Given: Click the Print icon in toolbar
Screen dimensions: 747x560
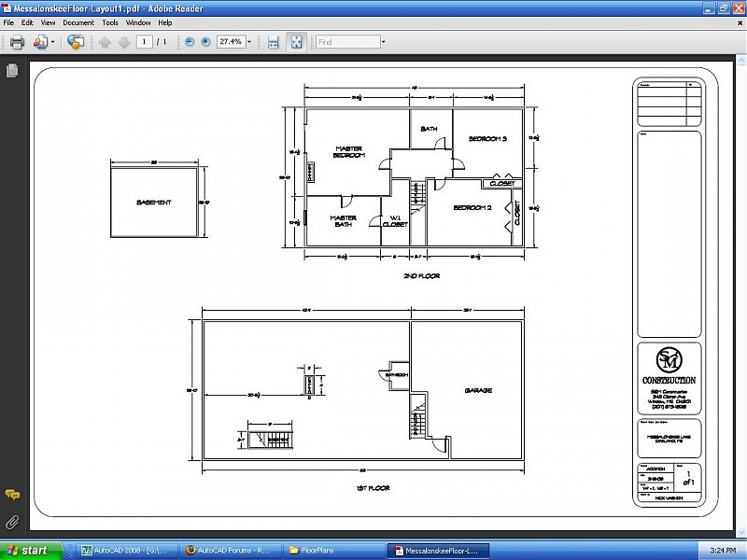Looking at the screenshot, I should coord(17,42).
